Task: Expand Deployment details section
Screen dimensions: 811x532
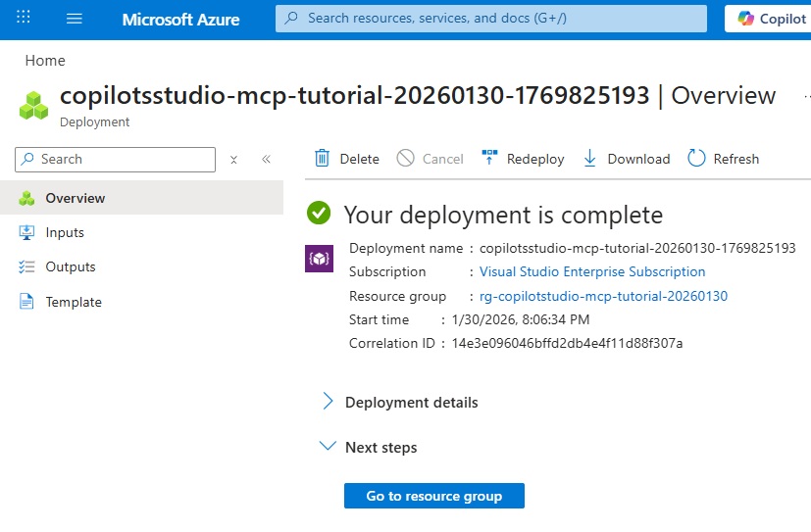Action: click(400, 402)
